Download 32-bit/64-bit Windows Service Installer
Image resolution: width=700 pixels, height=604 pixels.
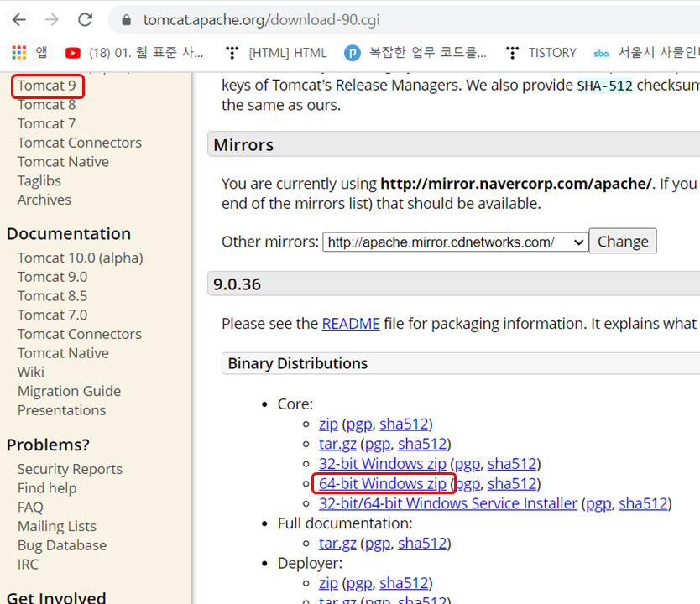click(447, 503)
